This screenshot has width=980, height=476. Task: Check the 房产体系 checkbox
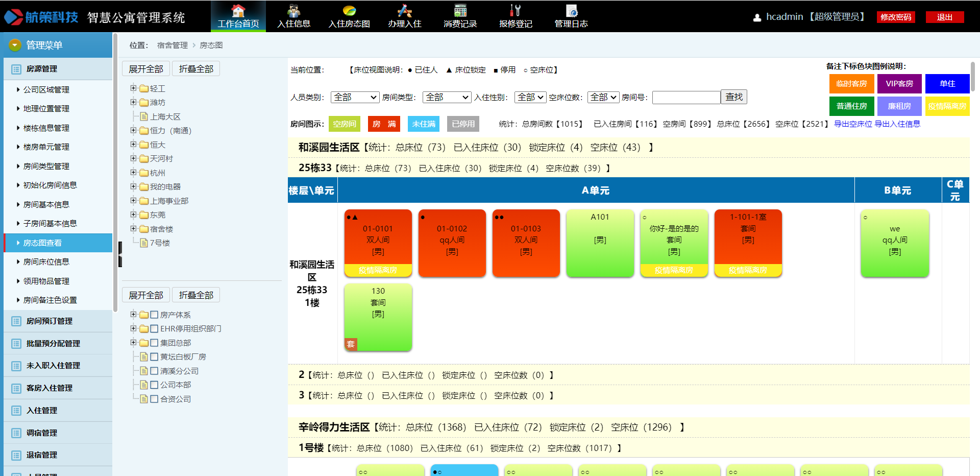tap(154, 315)
